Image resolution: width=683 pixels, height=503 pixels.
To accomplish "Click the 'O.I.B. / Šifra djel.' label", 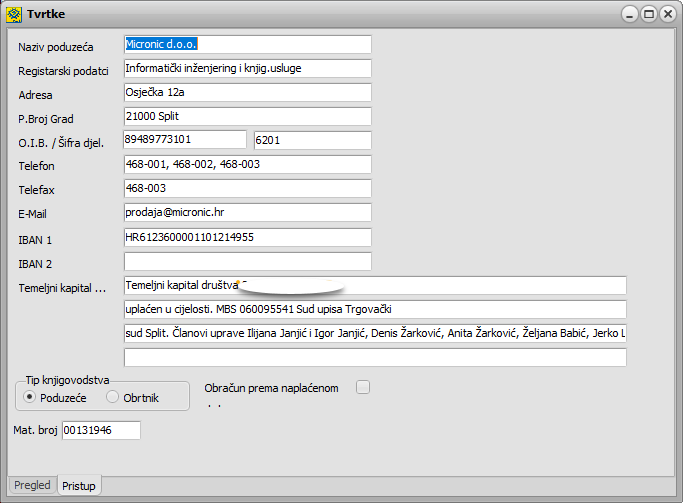I will pos(61,143).
